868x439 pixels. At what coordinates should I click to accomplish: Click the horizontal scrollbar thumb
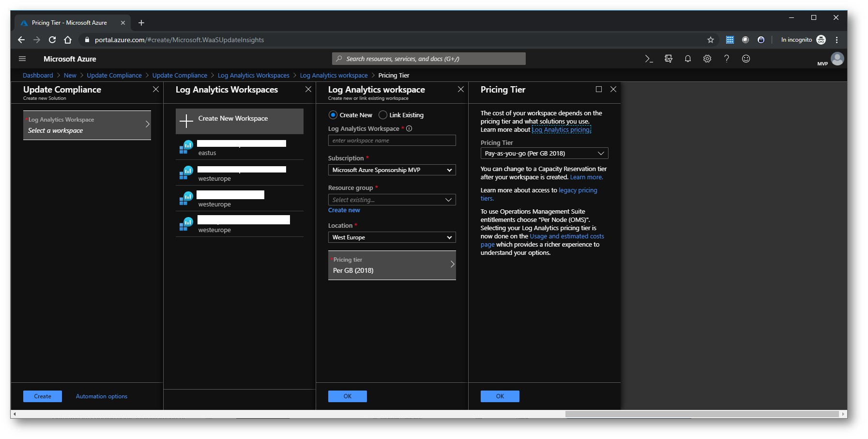tap(702, 414)
